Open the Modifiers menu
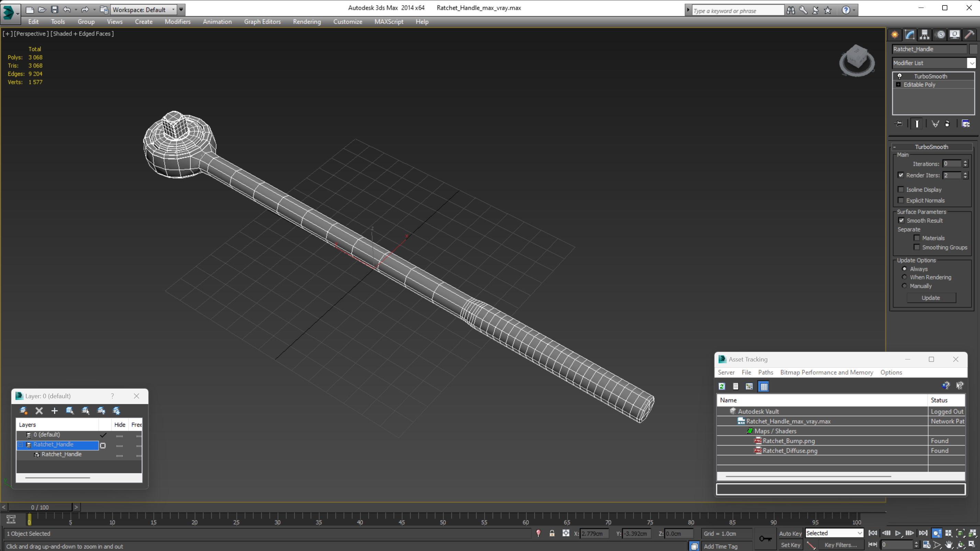The image size is (980, 551). coord(177,22)
